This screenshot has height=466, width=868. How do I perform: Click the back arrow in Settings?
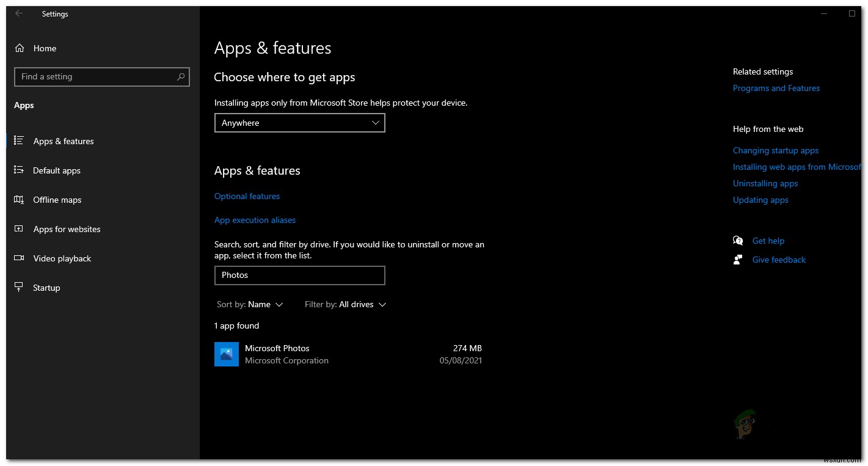coord(19,13)
